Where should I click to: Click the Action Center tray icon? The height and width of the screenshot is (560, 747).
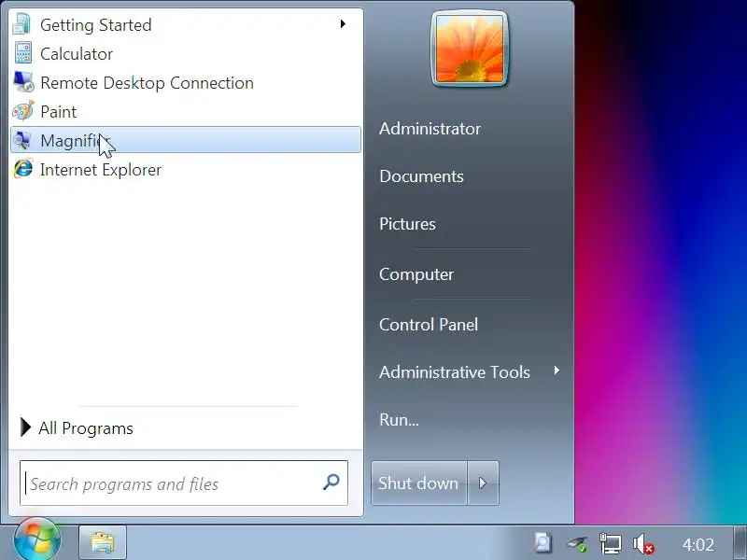543,543
